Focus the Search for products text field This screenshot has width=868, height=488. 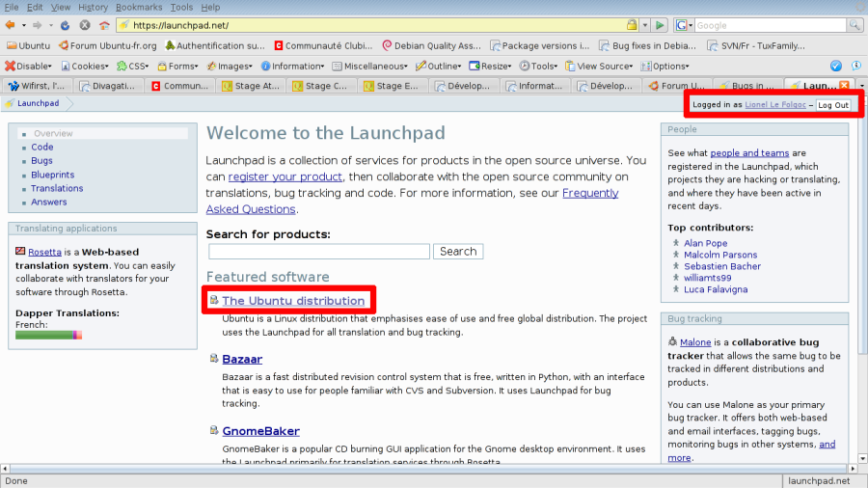pos(319,251)
